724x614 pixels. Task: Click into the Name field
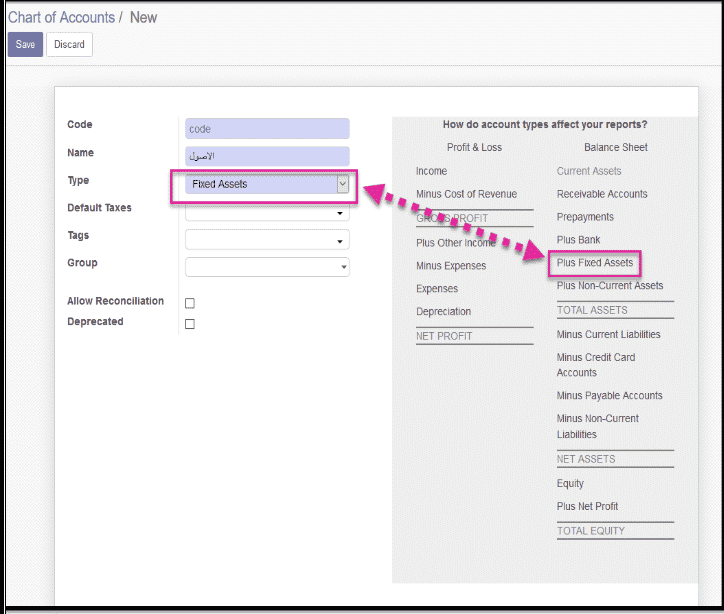267,157
